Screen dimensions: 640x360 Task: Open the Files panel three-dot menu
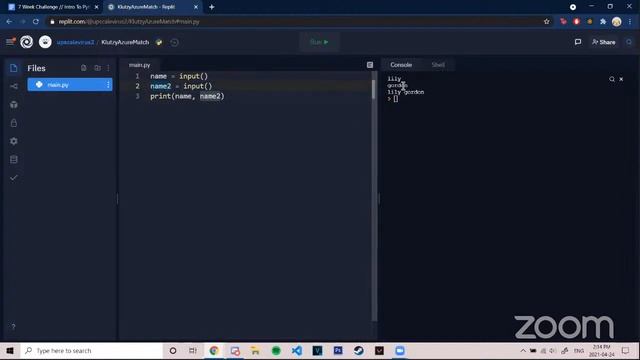(x=108, y=68)
